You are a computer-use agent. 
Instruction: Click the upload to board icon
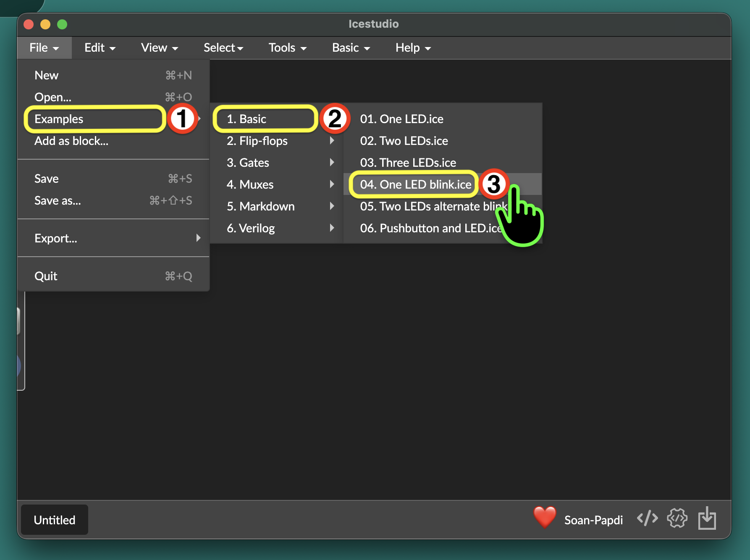click(707, 518)
